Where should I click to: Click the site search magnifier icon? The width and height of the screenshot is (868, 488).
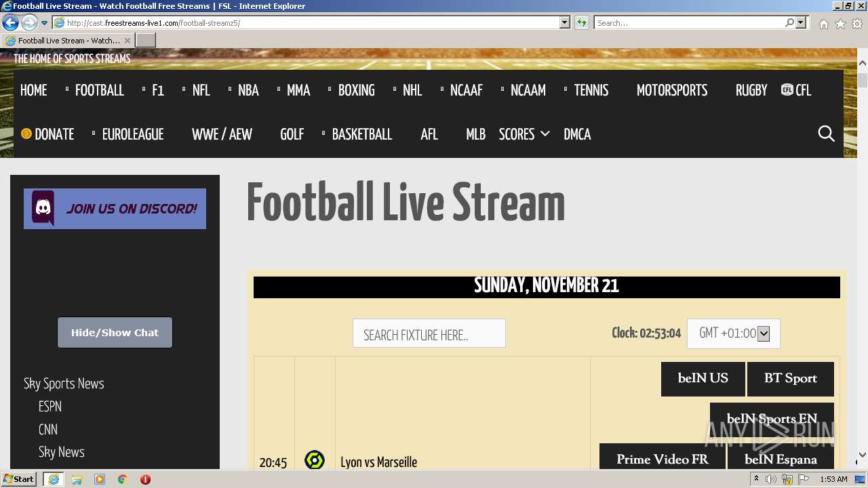826,134
